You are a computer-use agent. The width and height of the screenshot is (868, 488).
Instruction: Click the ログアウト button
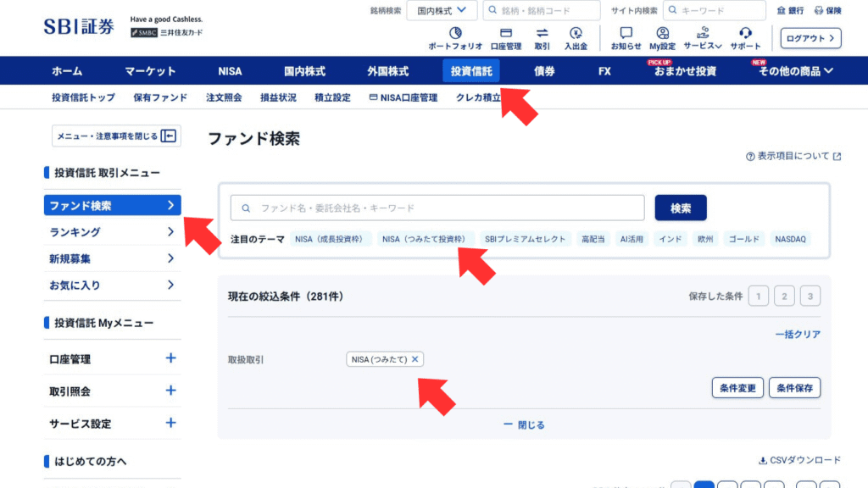pyautogui.click(x=810, y=38)
